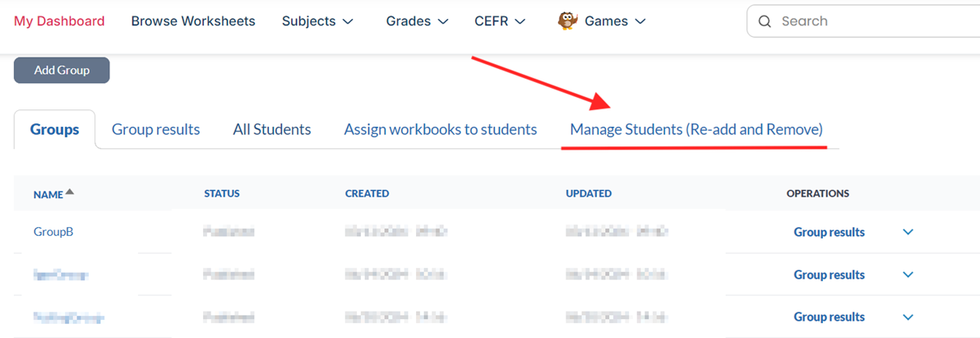Open Browse Worksheets page
This screenshot has height=338, width=980.
[193, 21]
